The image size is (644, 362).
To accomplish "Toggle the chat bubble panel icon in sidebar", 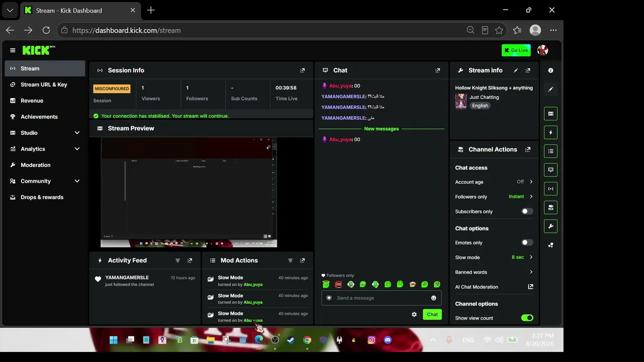I will [x=551, y=170].
